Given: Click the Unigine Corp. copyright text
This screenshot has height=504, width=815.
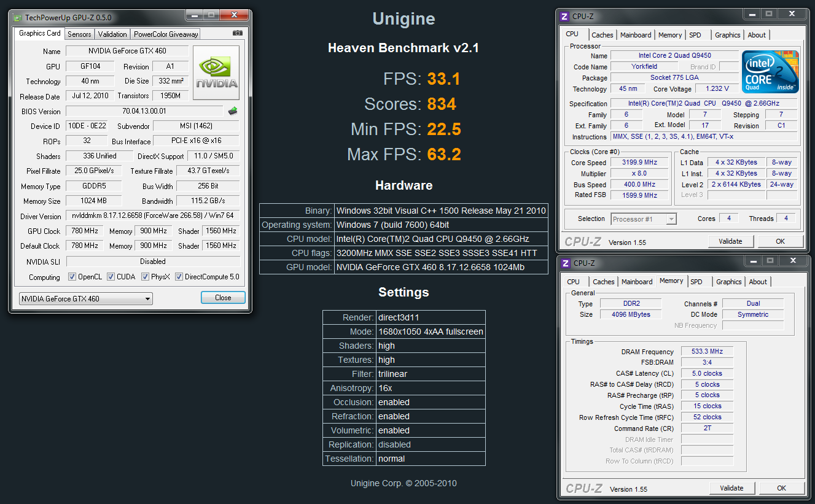Looking at the screenshot, I should [404, 483].
